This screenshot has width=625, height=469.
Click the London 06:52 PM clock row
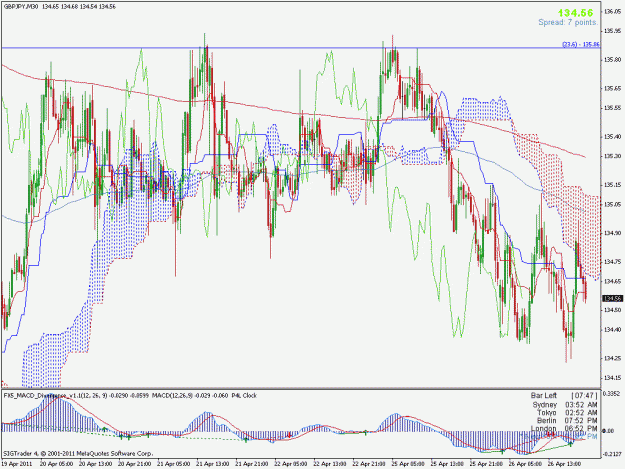[564, 428]
